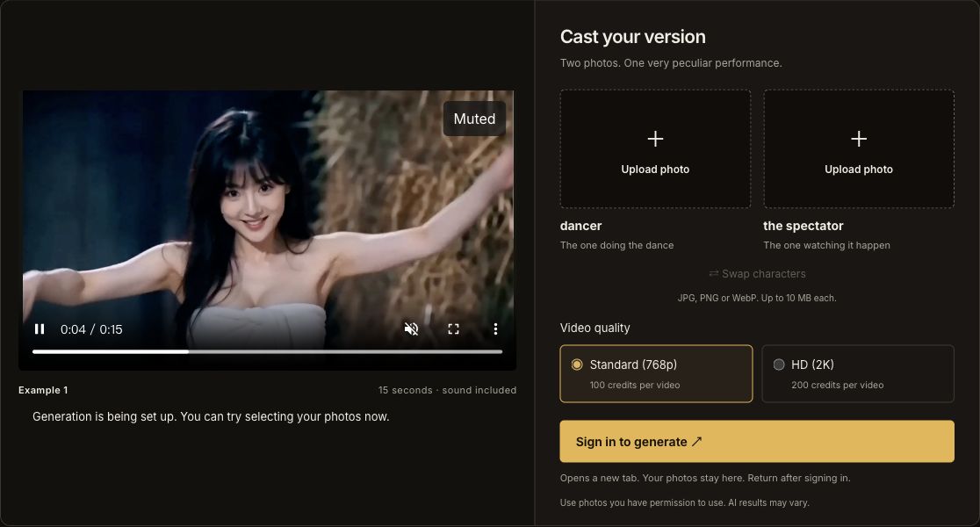Click Sign in to generate
Image resolution: width=980 pixels, height=527 pixels.
coord(757,441)
